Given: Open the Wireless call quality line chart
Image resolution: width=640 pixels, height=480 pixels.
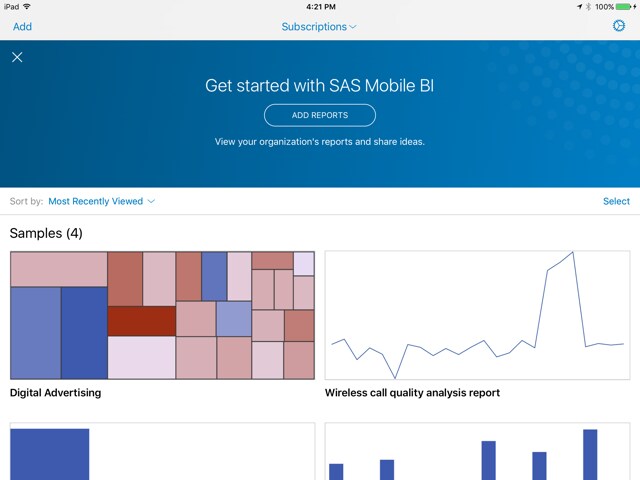Looking at the screenshot, I should coord(477,315).
